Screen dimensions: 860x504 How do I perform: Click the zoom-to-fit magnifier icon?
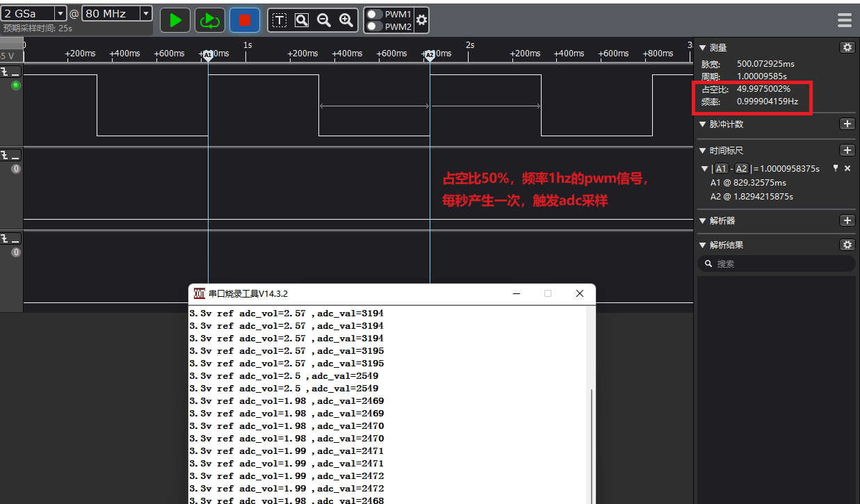point(302,20)
